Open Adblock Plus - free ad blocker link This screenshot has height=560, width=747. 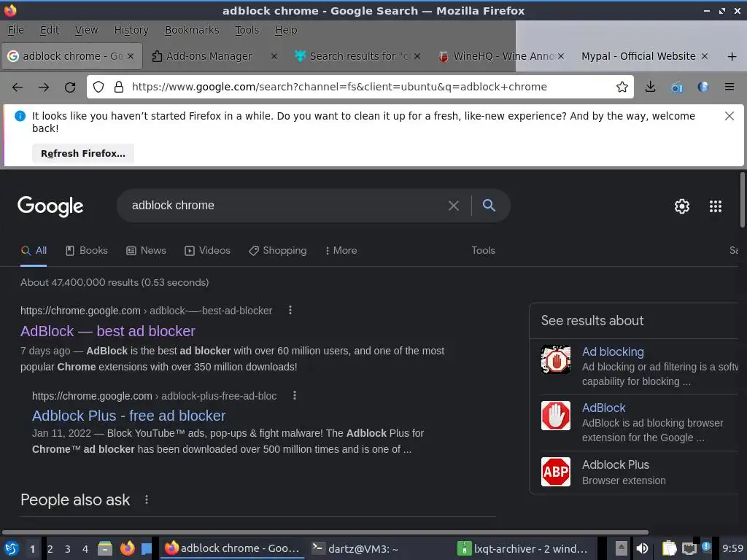click(x=128, y=416)
